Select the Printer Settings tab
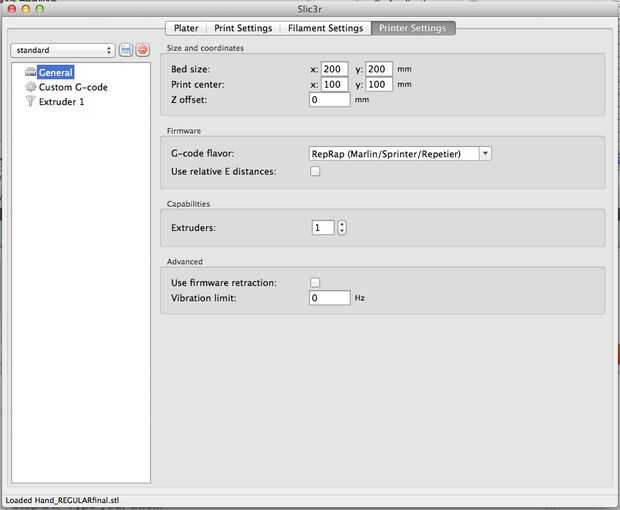The image size is (620, 510). pyautogui.click(x=413, y=28)
